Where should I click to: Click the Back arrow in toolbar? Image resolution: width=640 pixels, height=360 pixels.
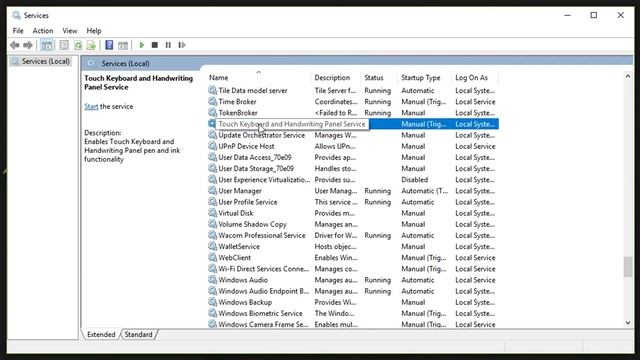click(15, 45)
